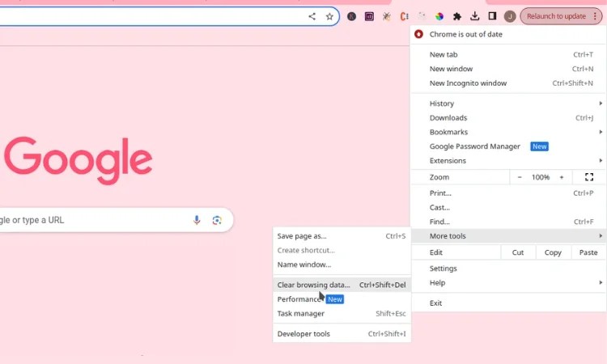Expand the History submenu
Viewport: 607px width, 364px height.
508,104
